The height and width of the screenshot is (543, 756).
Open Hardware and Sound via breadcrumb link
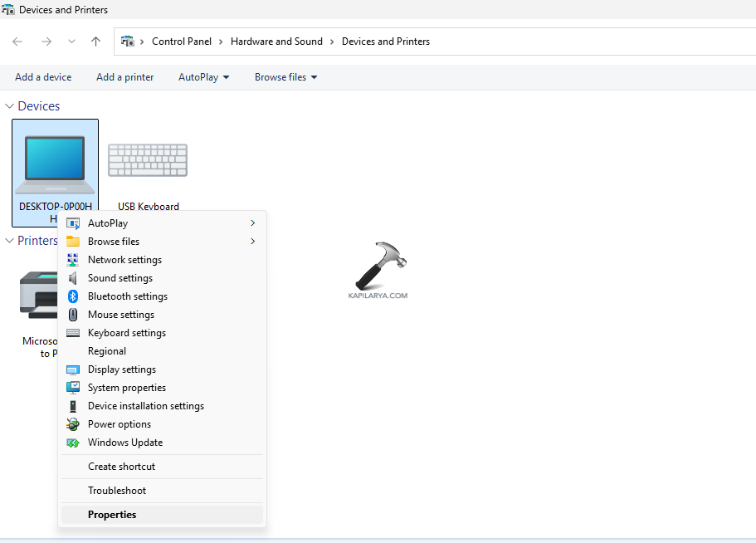click(x=276, y=41)
